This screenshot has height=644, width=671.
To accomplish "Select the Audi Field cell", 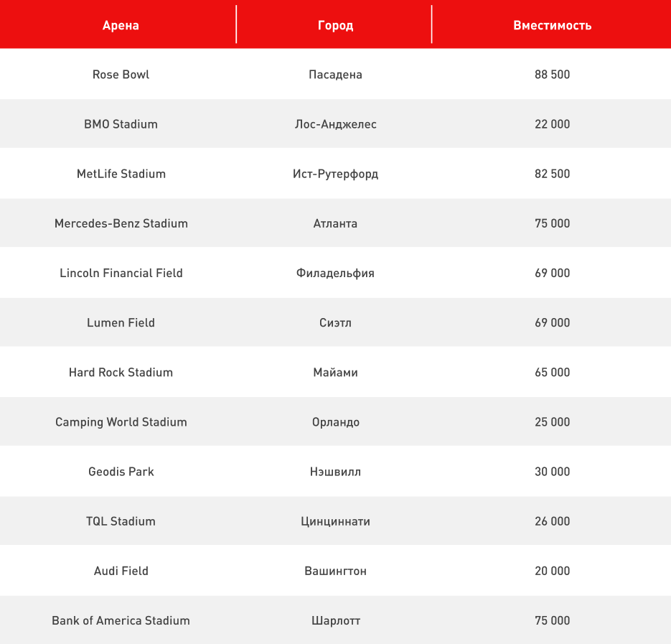I will click(121, 571).
